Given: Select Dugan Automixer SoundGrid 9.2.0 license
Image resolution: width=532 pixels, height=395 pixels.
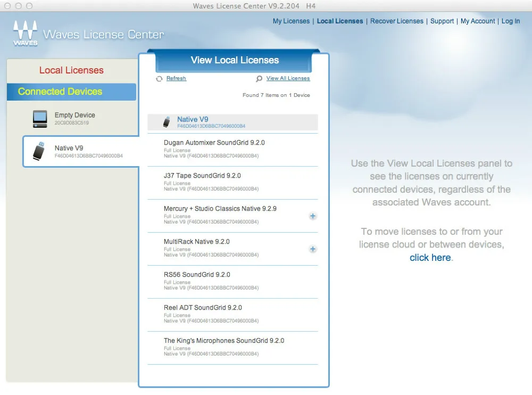Looking at the screenshot, I should 233,149.
